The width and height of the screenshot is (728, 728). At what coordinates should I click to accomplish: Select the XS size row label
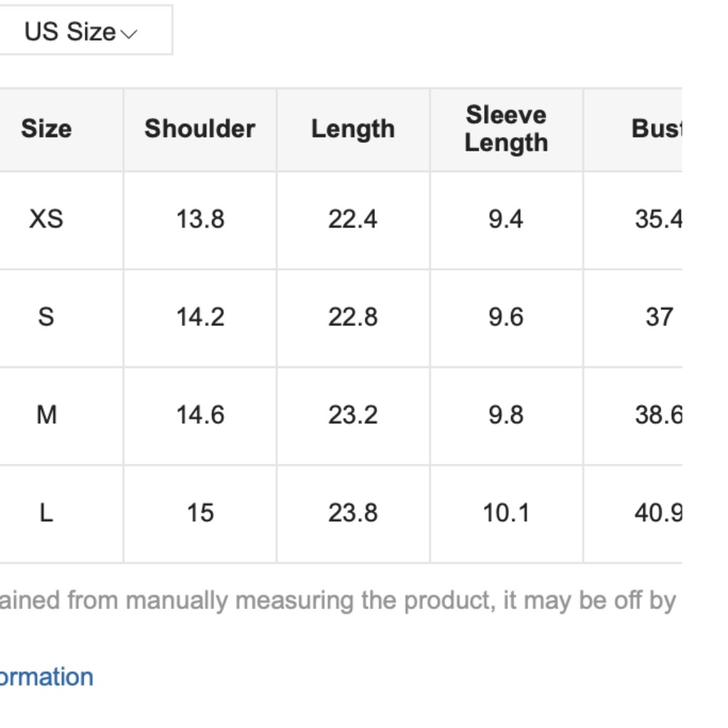click(x=46, y=218)
